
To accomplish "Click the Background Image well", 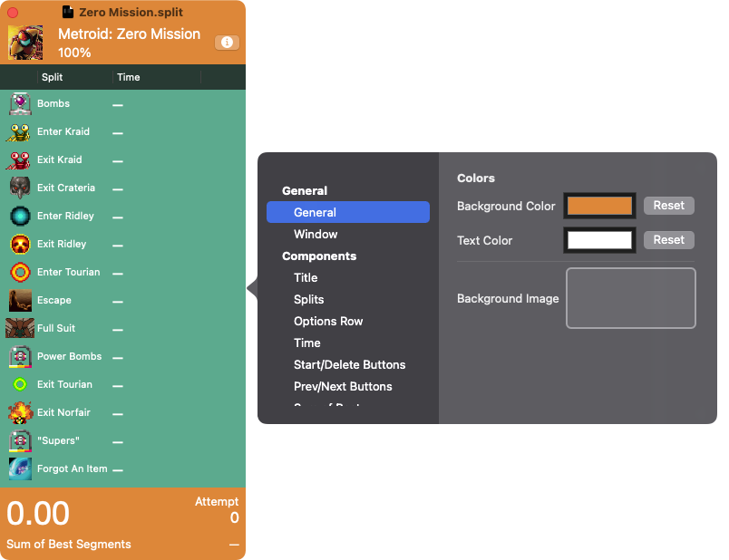I will pyautogui.click(x=630, y=298).
